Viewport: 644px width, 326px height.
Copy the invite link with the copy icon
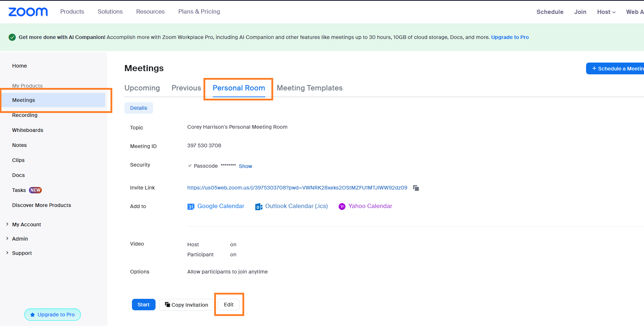(x=416, y=188)
